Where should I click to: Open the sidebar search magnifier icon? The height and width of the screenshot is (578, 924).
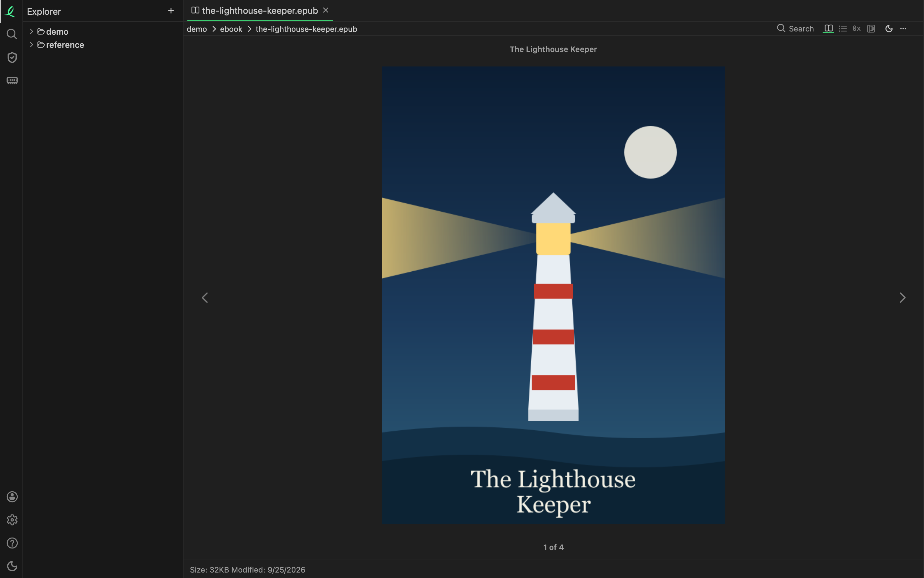12,34
